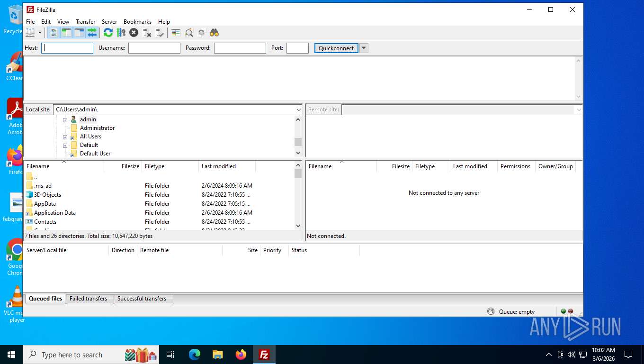Sort local files by Last modified
644x364 pixels.
[227, 166]
